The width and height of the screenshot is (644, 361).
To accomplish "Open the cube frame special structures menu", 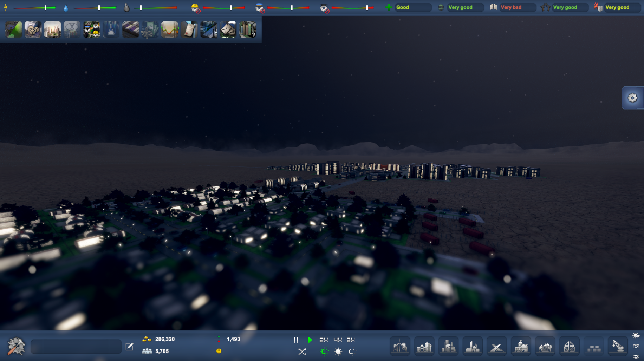I will pos(570,346).
